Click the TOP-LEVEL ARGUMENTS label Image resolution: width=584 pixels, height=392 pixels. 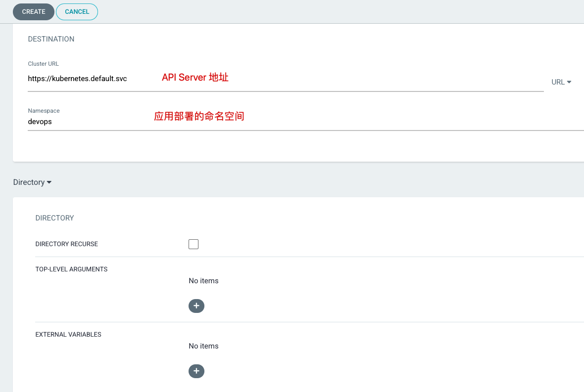[71, 269]
